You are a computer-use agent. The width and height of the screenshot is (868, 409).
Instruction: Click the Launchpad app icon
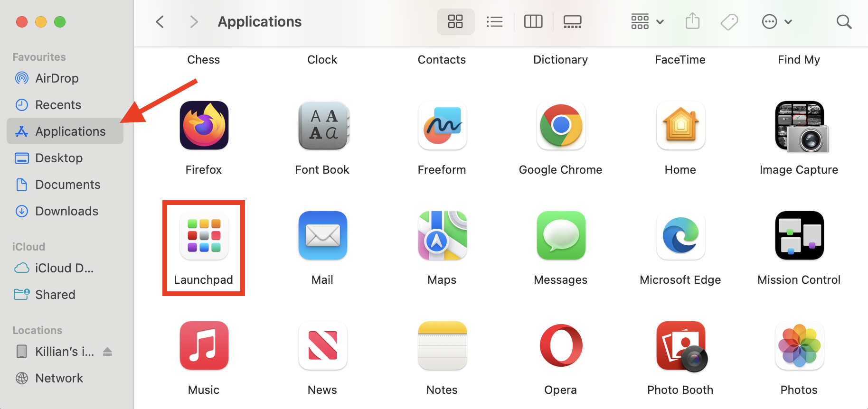[204, 235]
